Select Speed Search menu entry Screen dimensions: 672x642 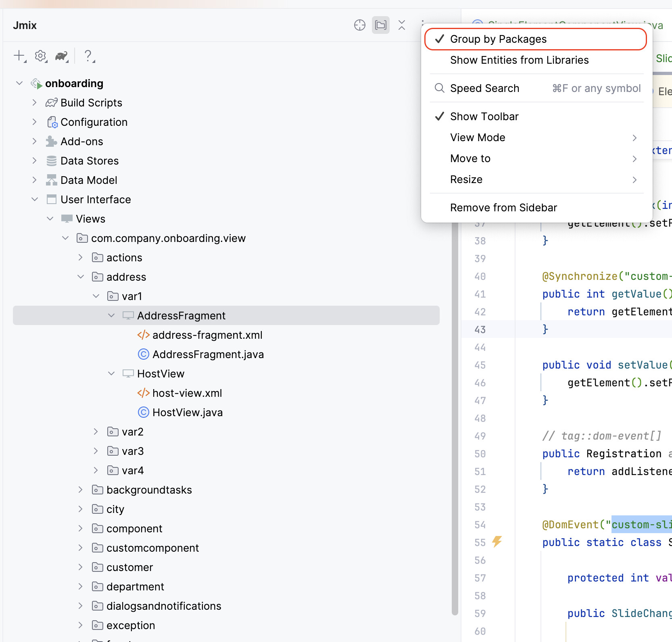536,88
